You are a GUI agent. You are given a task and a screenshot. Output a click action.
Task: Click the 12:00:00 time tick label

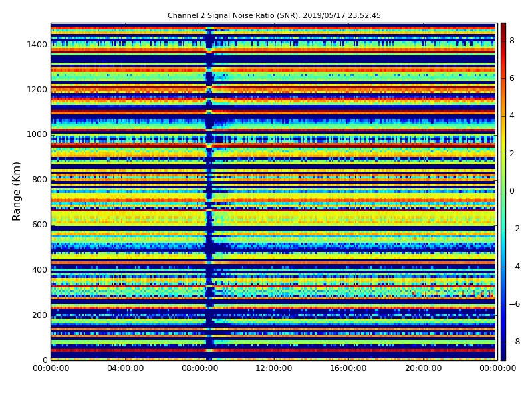[274, 368]
